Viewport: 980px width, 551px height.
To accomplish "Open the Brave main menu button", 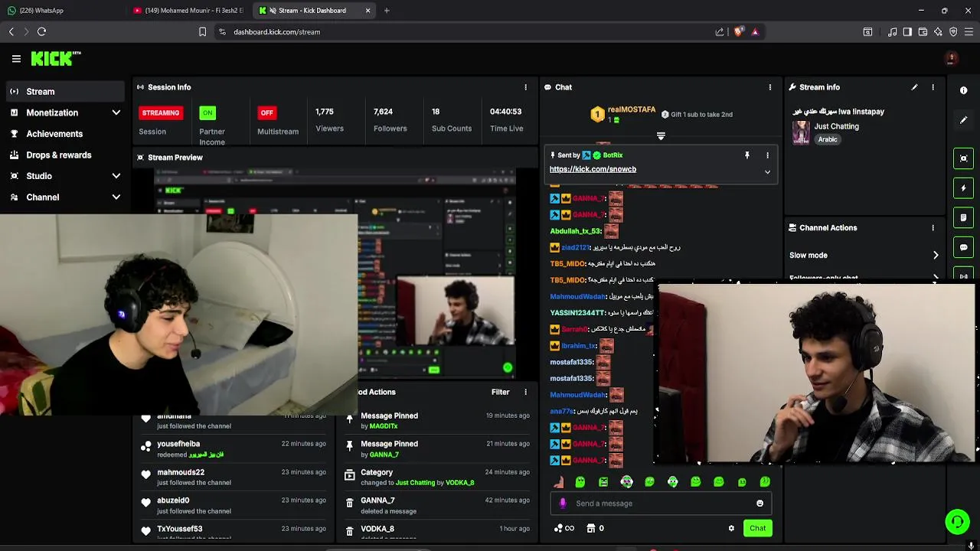I will coord(969,32).
